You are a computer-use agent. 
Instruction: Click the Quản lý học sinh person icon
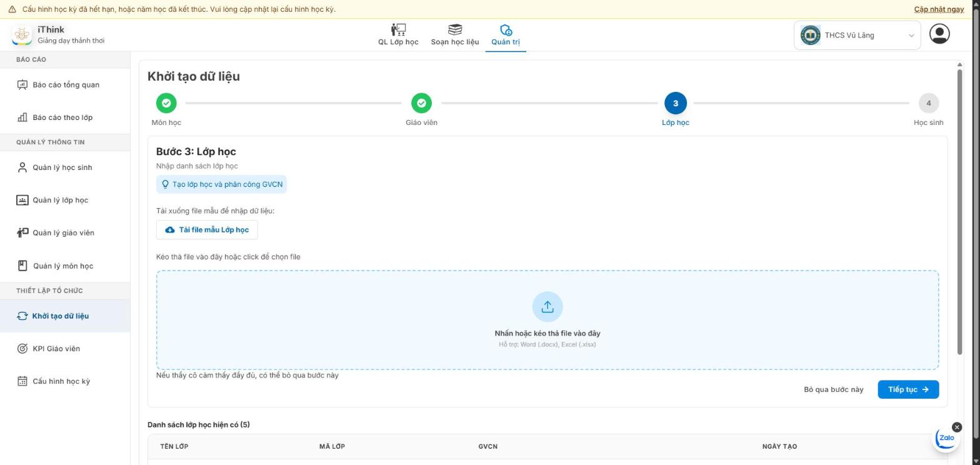[22, 167]
